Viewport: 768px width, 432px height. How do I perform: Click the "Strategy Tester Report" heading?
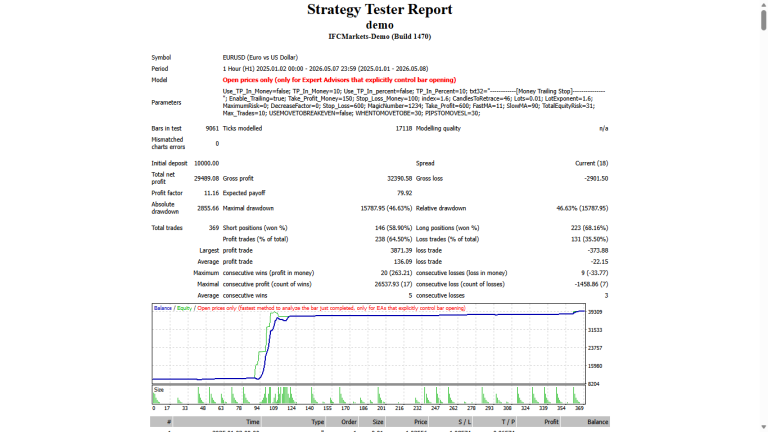click(380, 9)
